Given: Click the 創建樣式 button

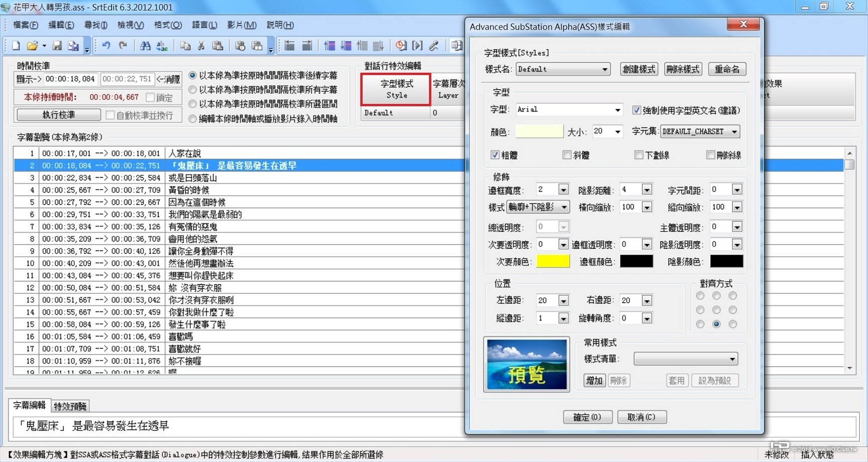Looking at the screenshot, I should (x=639, y=69).
